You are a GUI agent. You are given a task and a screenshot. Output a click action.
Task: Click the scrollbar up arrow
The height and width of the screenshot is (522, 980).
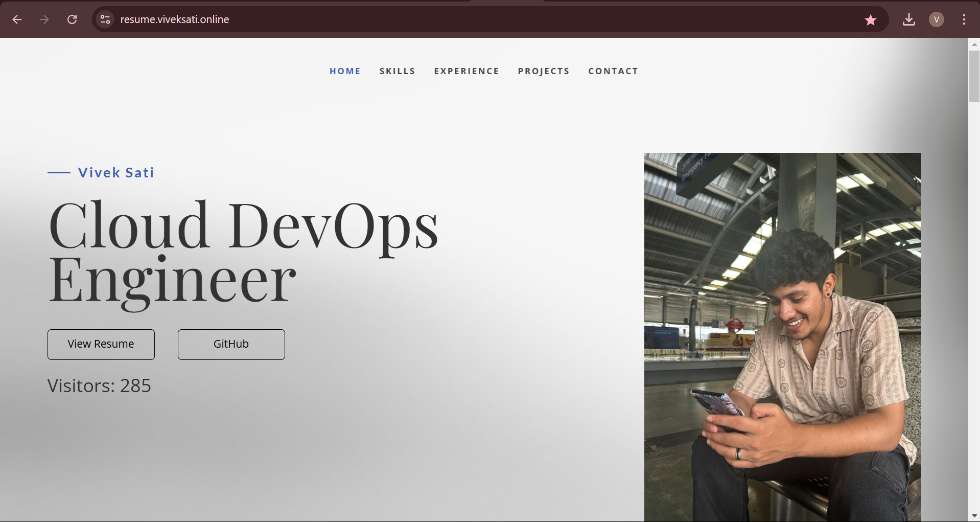coord(974,44)
